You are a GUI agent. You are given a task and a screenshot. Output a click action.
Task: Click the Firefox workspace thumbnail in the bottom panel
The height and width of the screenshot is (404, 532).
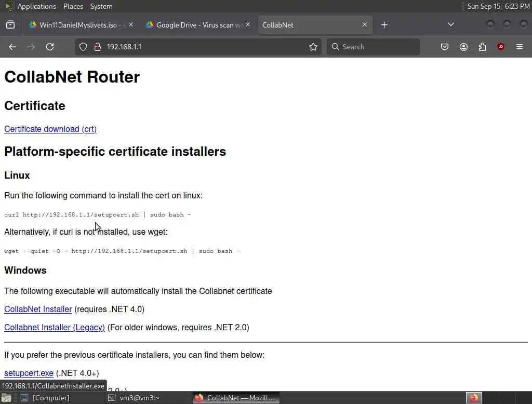click(474, 398)
